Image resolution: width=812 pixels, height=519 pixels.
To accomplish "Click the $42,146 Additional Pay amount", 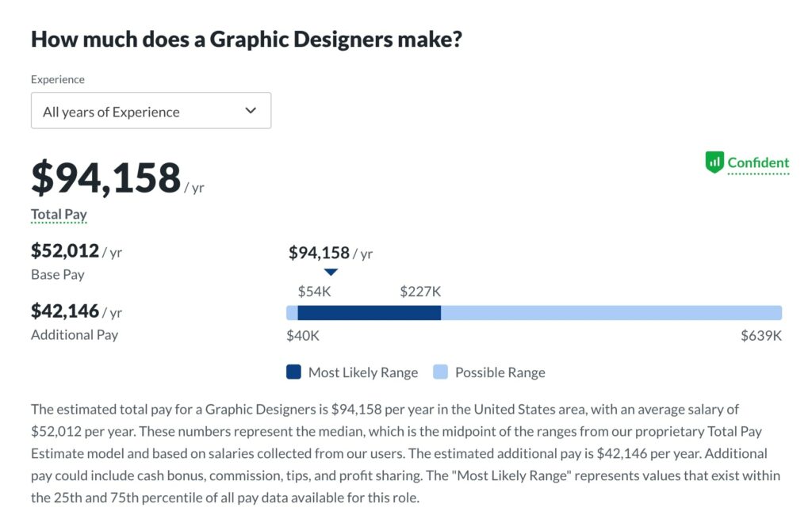I will click(65, 311).
